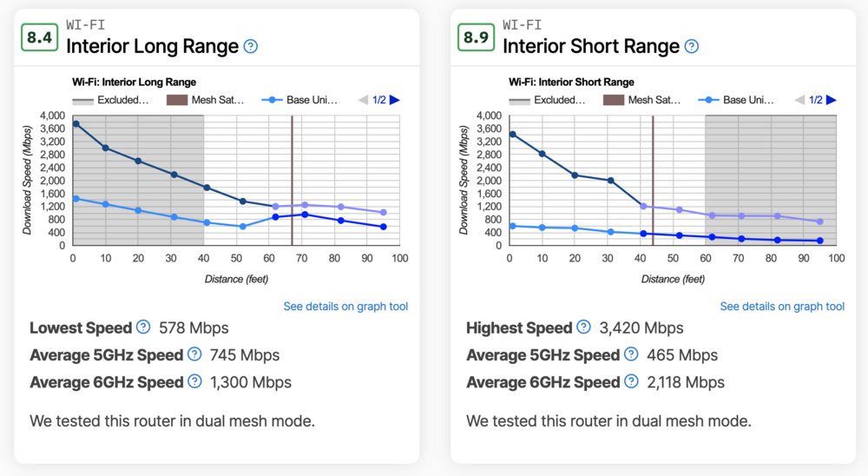This screenshot has width=868, height=476.
Task: Go to next legend page in Long Range chart
Action: pos(395,100)
